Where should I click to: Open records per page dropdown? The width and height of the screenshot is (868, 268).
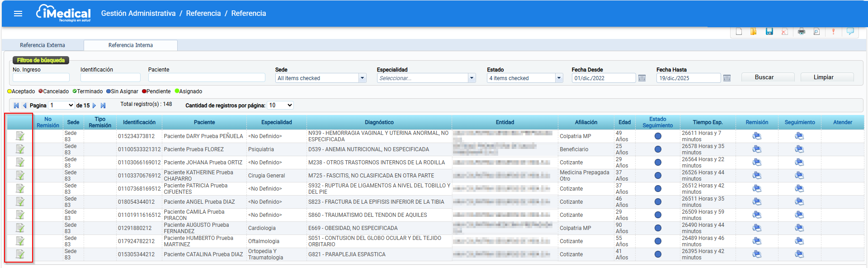pos(280,105)
